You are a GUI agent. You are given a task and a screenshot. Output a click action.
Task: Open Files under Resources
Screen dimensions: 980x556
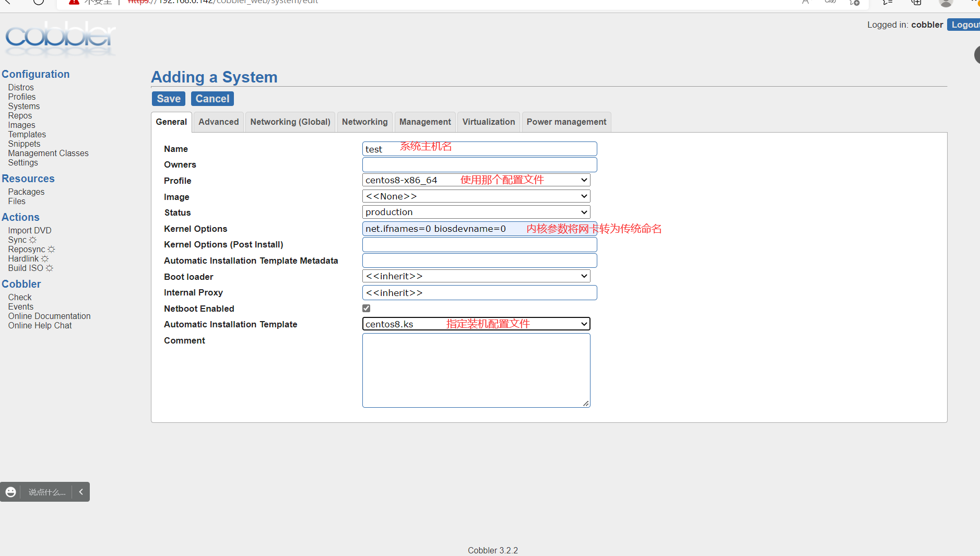[17, 202]
